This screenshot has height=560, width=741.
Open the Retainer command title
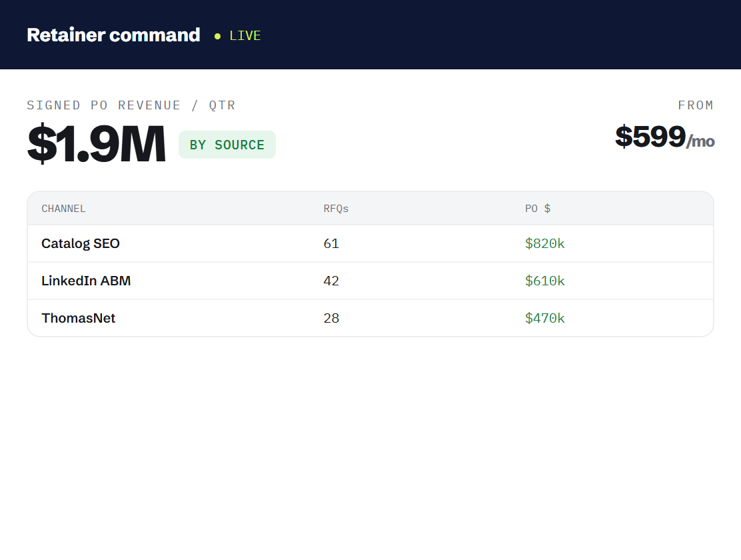coord(113,35)
